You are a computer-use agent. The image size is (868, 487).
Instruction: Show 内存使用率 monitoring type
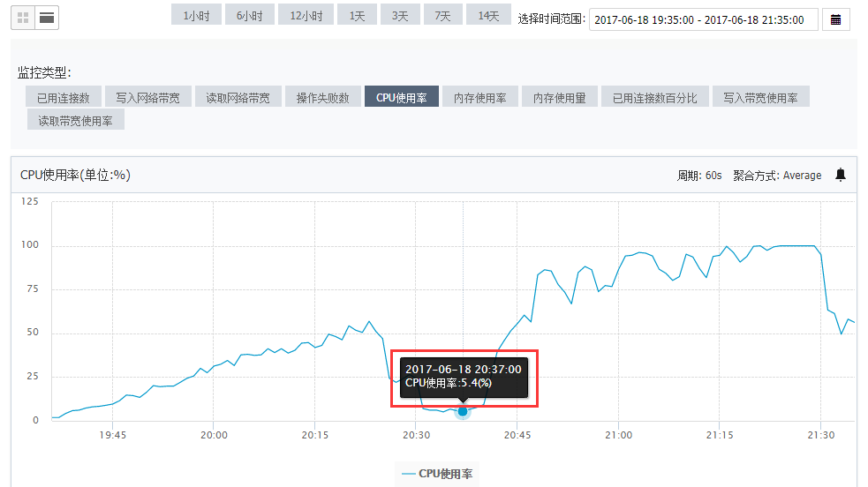480,97
